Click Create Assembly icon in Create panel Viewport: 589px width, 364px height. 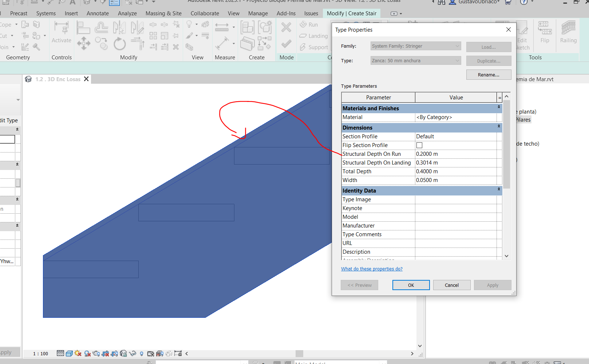coord(248,28)
